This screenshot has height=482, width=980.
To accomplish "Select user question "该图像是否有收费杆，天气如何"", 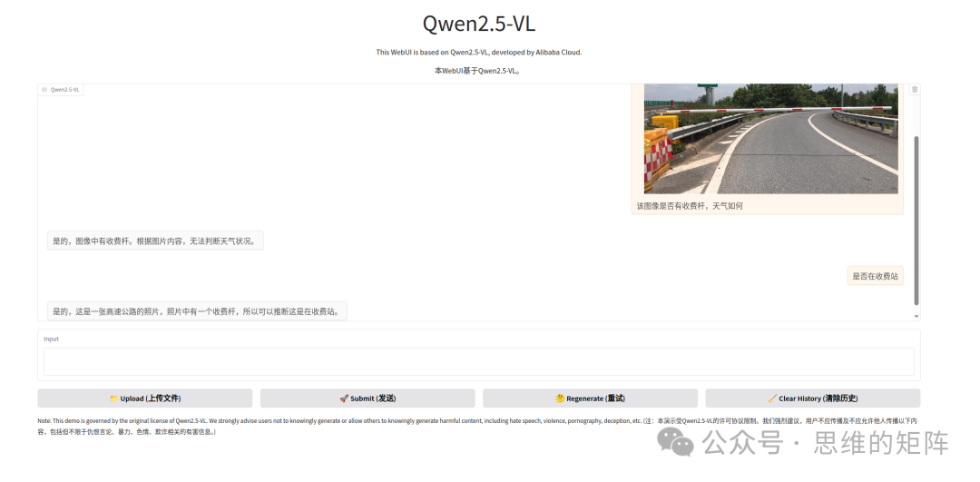I will click(690, 206).
